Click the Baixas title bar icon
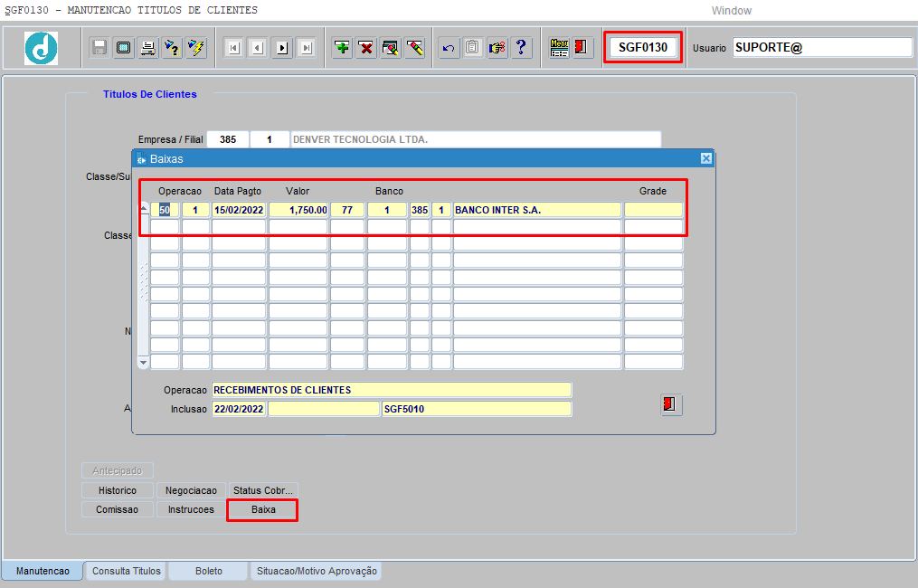Screen dimensions: 918x588 pos(141,159)
